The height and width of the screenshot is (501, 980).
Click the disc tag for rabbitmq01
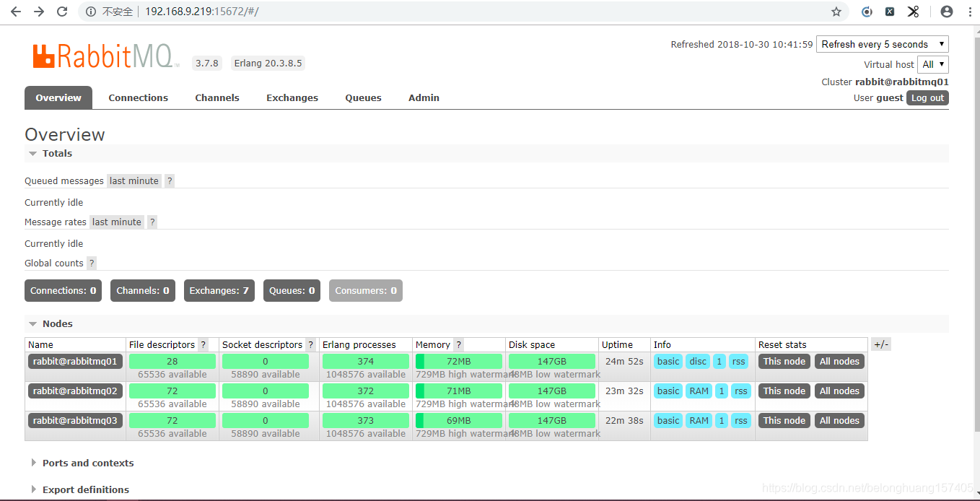tap(698, 361)
